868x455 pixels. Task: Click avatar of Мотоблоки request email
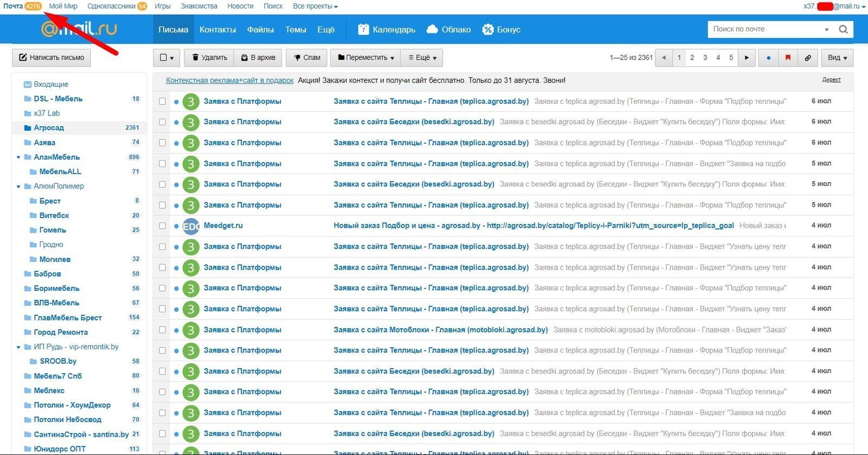coord(190,330)
